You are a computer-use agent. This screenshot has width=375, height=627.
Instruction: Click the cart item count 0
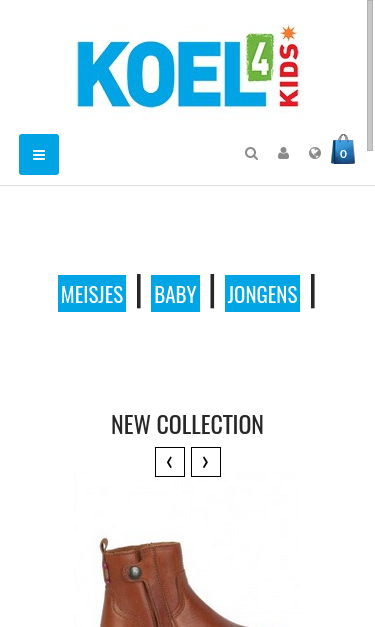coord(343,154)
